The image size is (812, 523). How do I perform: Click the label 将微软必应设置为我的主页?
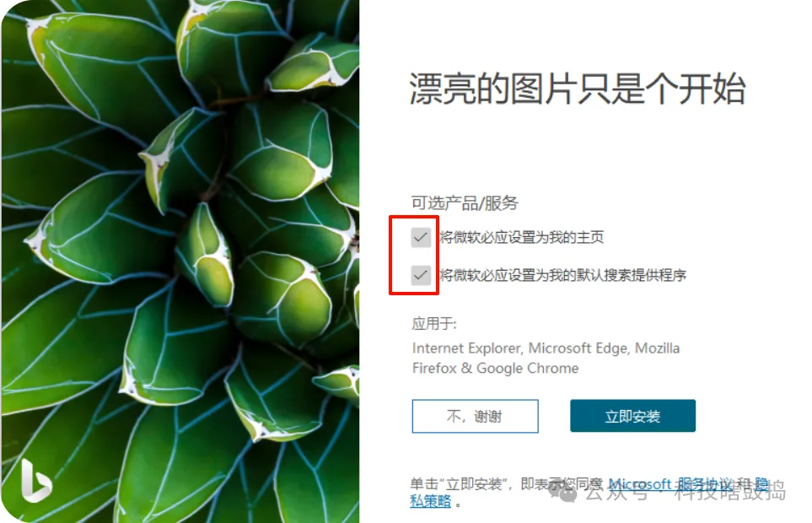tap(521, 237)
